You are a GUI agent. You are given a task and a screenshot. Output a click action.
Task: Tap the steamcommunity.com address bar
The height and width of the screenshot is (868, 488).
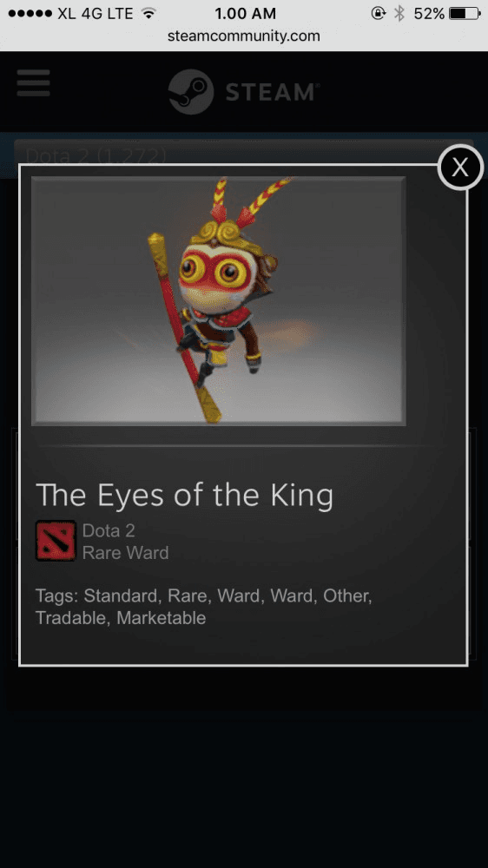pos(244,36)
